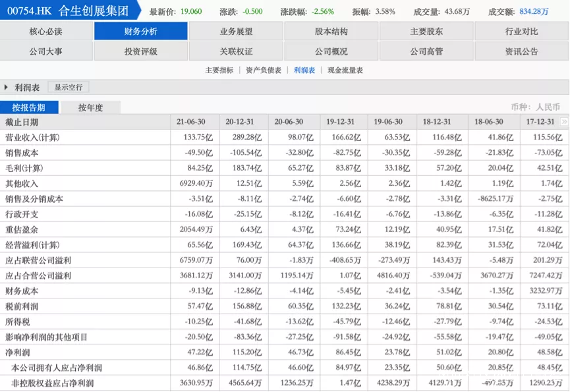Go to 公司高管 page

pos(426,51)
